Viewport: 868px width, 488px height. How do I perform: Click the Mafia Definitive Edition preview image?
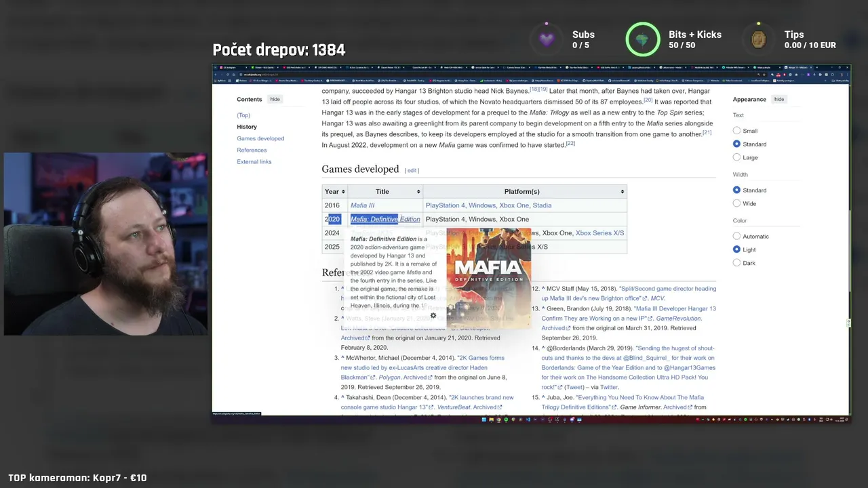tap(488, 279)
